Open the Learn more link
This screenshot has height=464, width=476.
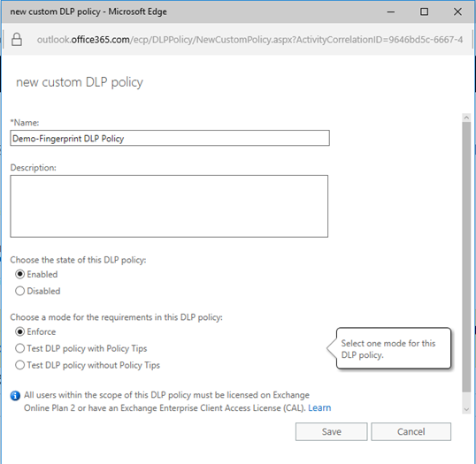coord(319,408)
